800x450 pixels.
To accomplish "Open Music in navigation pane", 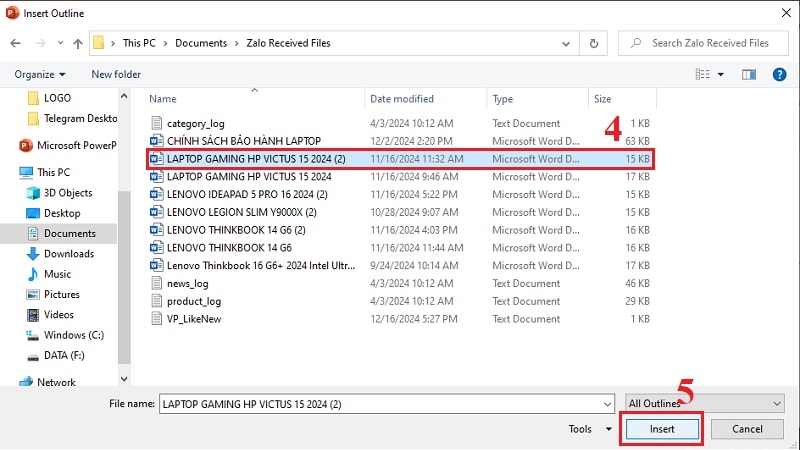I will click(x=57, y=274).
